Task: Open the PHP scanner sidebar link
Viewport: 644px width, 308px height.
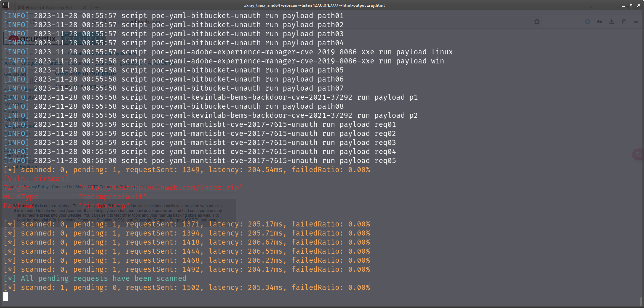Action: (18, 156)
